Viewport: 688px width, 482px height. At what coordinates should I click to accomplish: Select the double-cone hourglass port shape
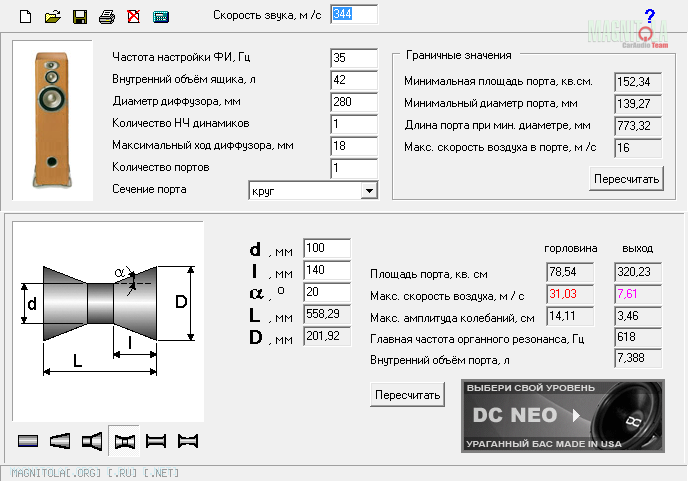tap(125, 441)
